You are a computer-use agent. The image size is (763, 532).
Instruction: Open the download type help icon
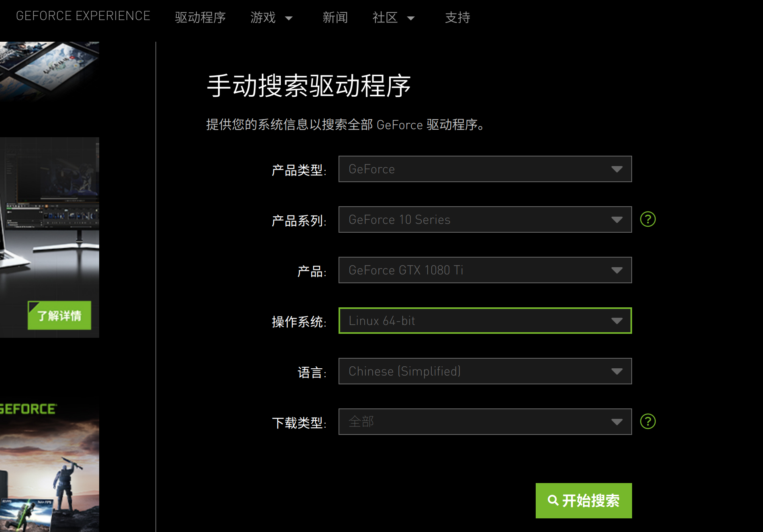(x=648, y=422)
